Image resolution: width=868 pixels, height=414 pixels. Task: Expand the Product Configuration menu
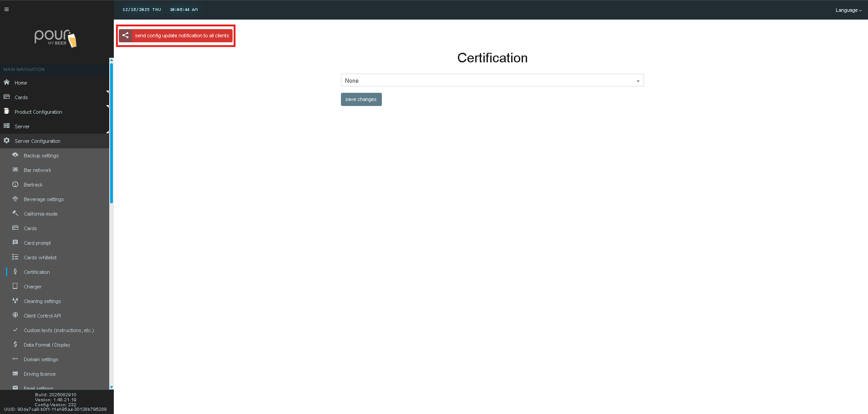pos(38,112)
